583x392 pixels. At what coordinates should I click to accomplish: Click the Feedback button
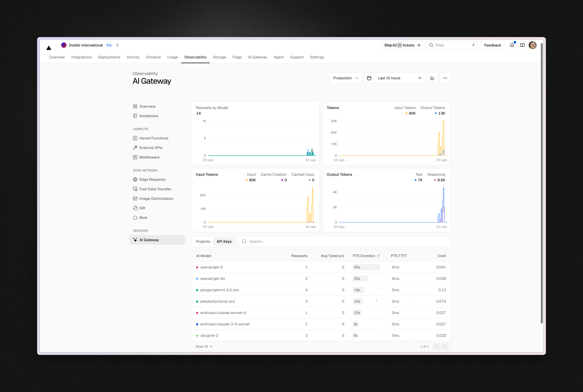point(492,45)
